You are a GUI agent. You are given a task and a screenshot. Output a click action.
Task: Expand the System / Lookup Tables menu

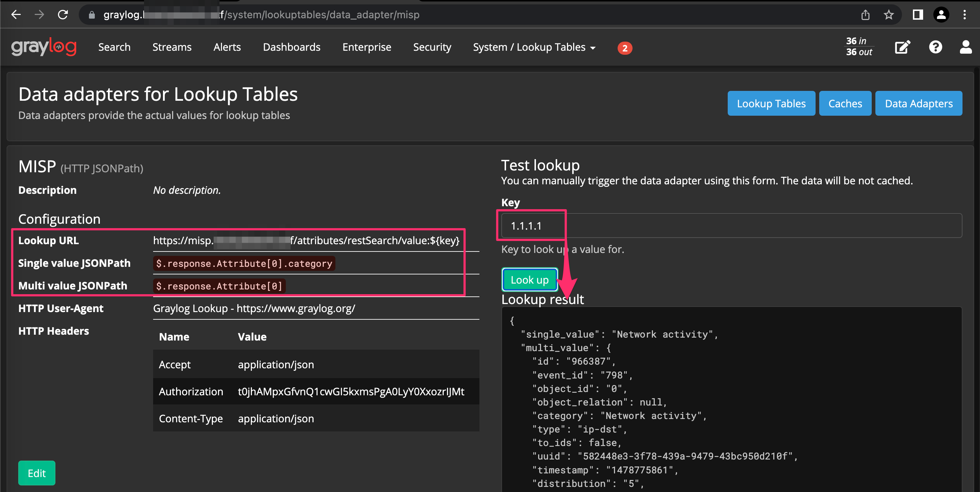pos(534,47)
